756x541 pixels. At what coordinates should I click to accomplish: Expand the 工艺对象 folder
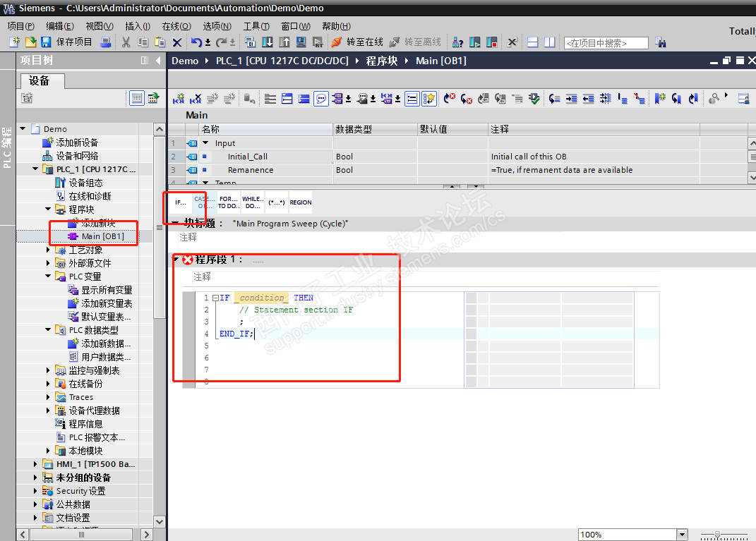pos(48,250)
